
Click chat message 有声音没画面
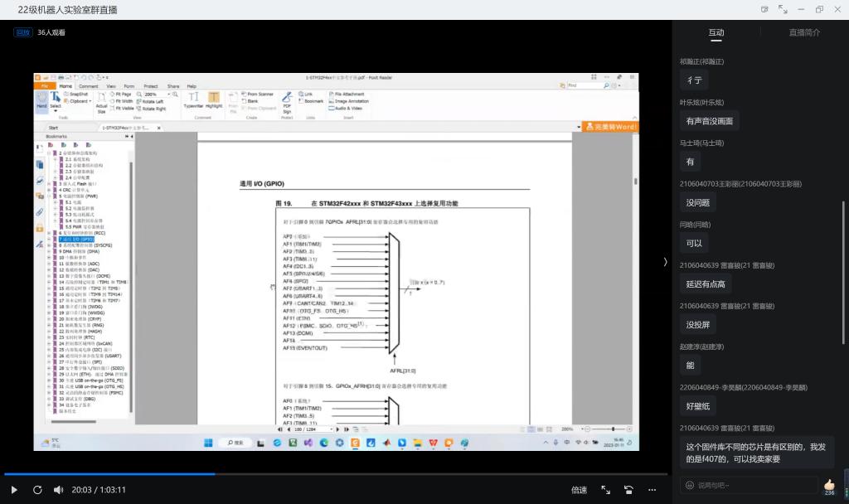tap(709, 121)
